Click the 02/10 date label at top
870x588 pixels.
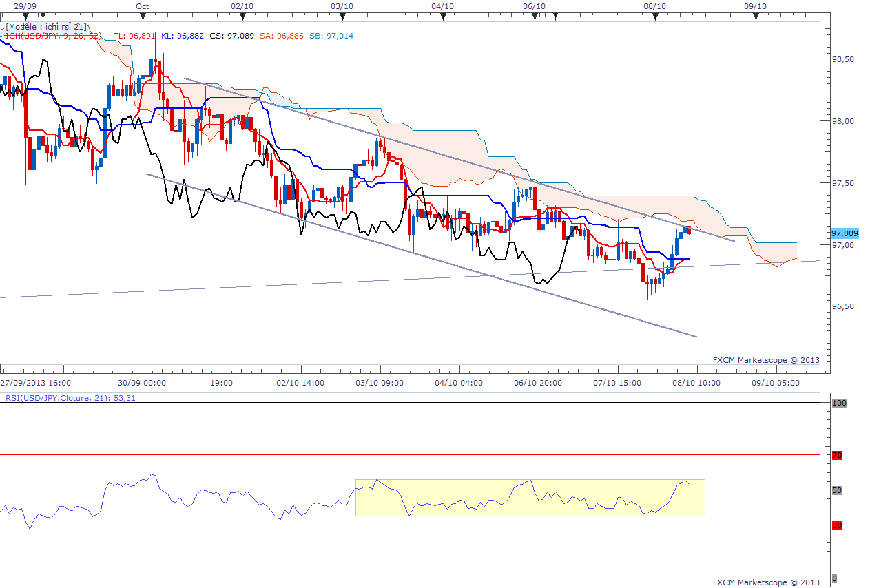pyautogui.click(x=242, y=6)
